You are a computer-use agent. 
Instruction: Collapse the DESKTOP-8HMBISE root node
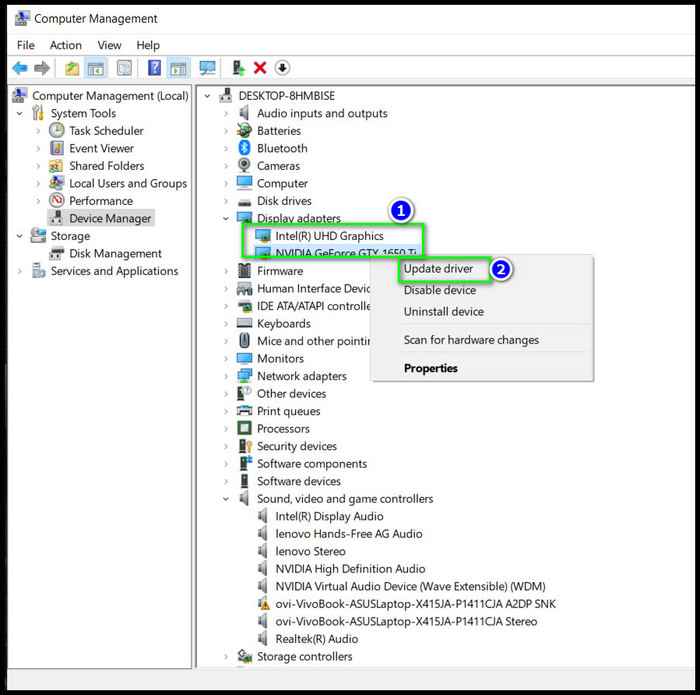208,96
